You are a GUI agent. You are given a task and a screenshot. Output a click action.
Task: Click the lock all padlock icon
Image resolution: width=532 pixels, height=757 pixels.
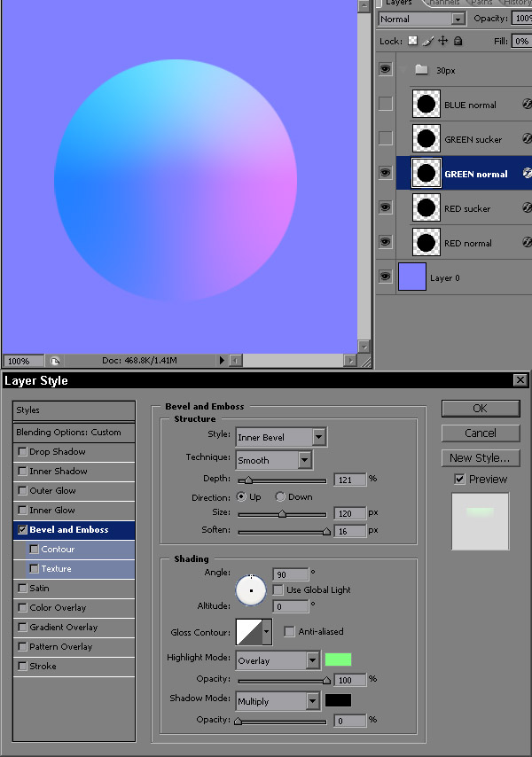pyautogui.click(x=458, y=41)
